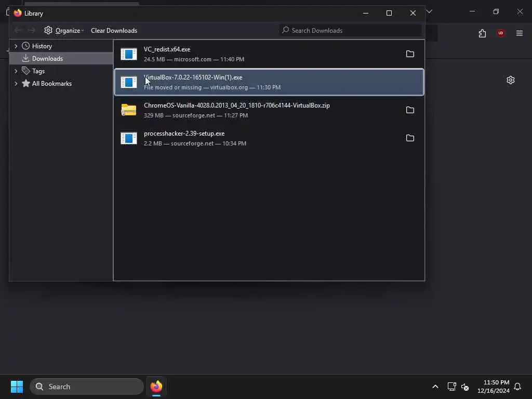
Task: Expand the History tree node
Action: (x=16, y=46)
